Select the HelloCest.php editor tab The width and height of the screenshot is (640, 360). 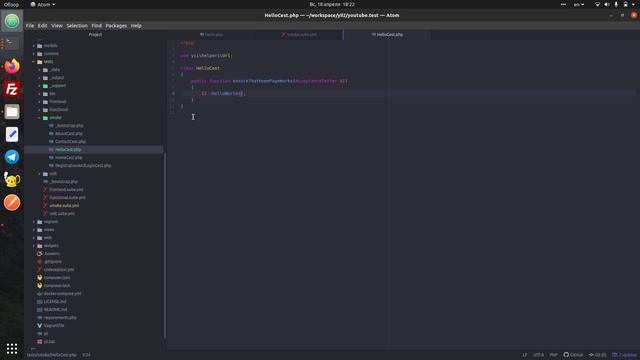(387, 35)
